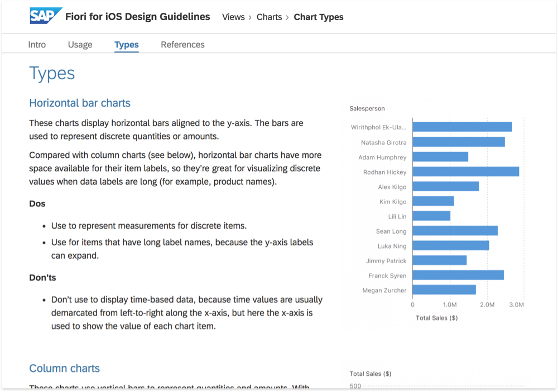
Task: Click the Column charts heading
Action: coord(64,368)
